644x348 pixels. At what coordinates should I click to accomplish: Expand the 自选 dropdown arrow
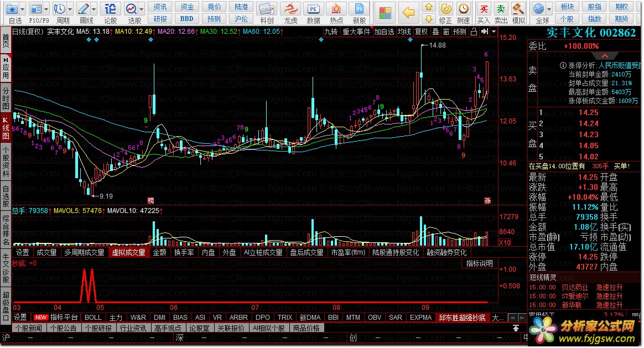pyautogui.click(x=23, y=9)
